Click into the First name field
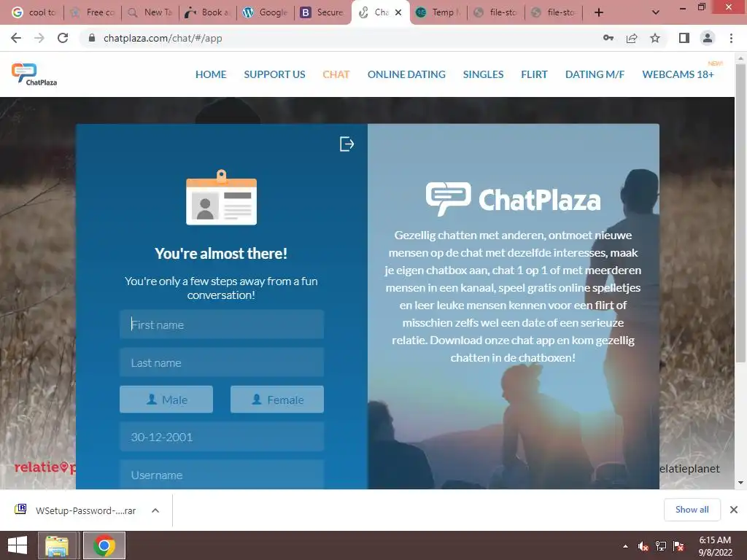The image size is (747, 560). point(222,324)
